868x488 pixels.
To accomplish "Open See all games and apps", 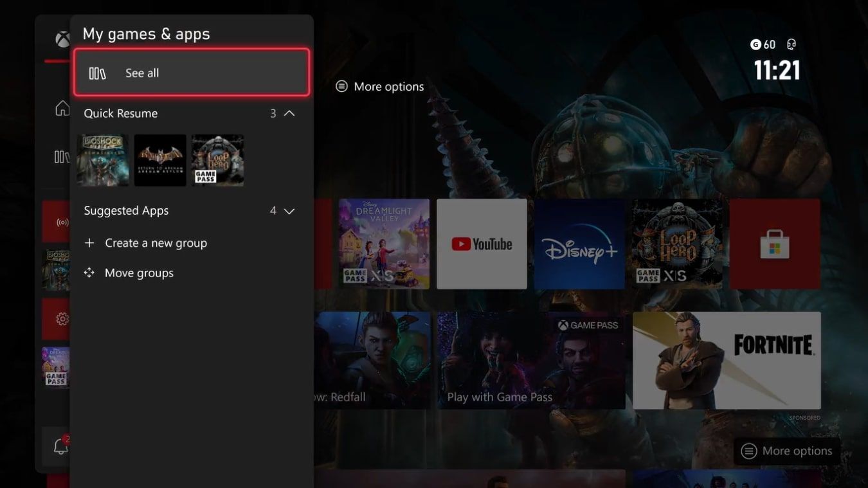I will 192,73.
